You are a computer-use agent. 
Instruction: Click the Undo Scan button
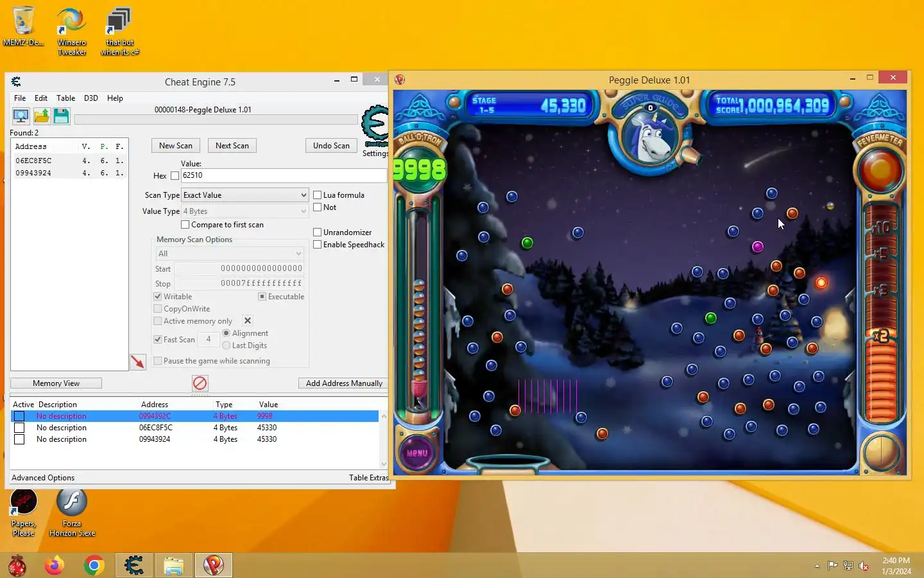click(x=331, y=146)
